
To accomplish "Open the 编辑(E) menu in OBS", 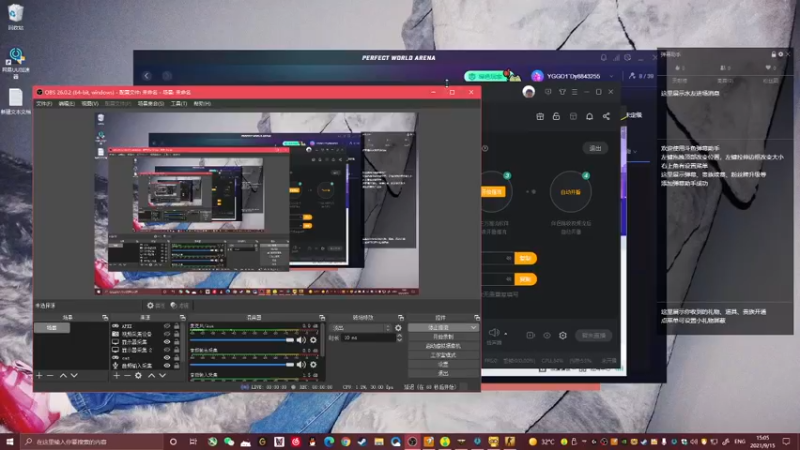I will [x=66, y=104].
